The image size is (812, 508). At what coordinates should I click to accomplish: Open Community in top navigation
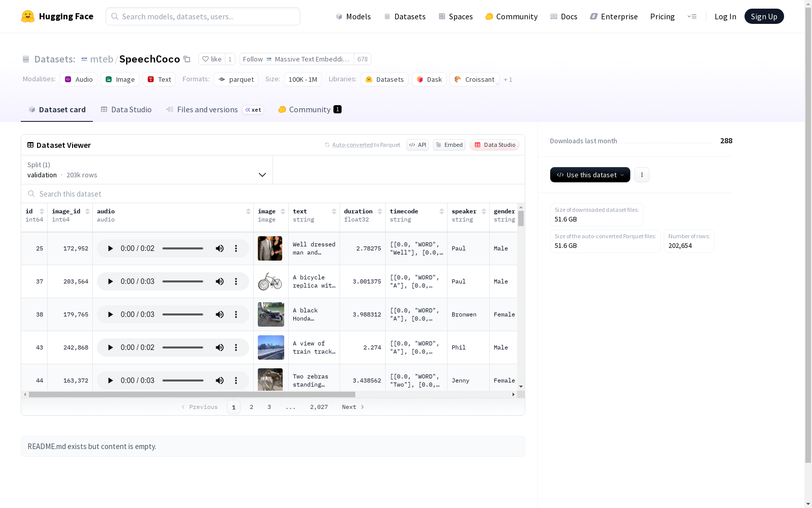pos(512,16)
